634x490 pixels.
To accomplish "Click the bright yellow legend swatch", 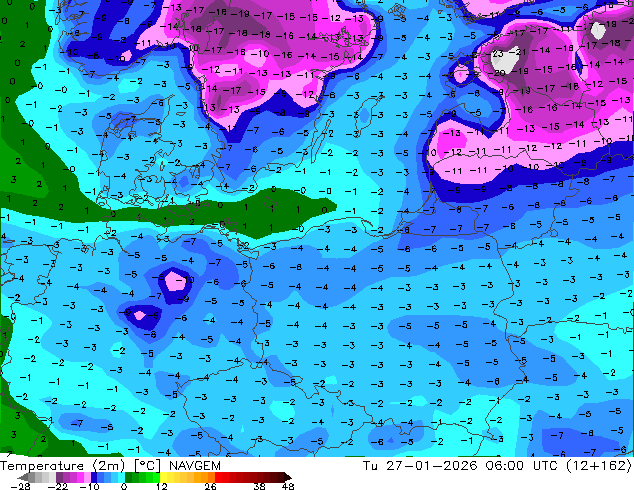I will (163, 477).
